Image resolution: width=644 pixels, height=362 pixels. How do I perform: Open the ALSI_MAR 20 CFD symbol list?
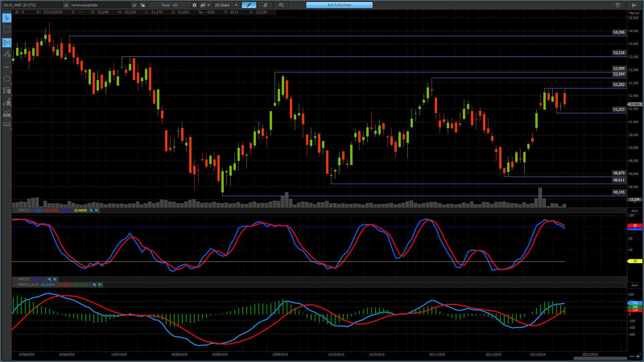pos(66,5)
